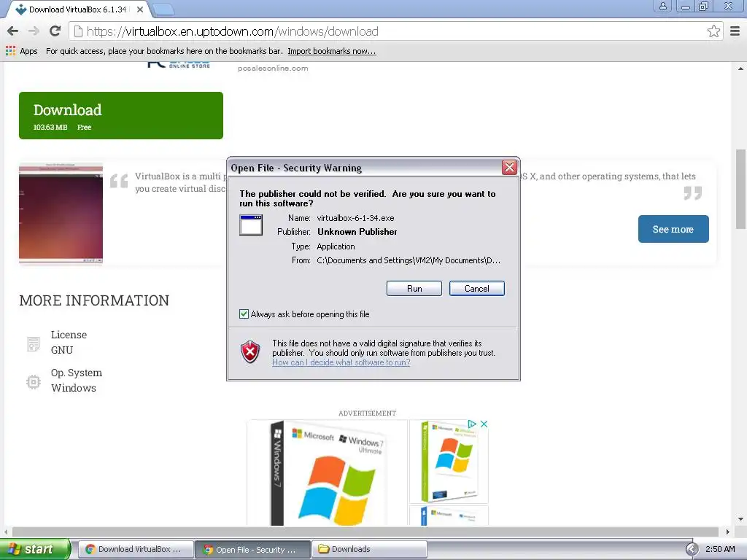The height and width of the screenshot is (560, 747).
Task: Switch to Downloads folder taskbar item
Action: (x=369, y=549)
